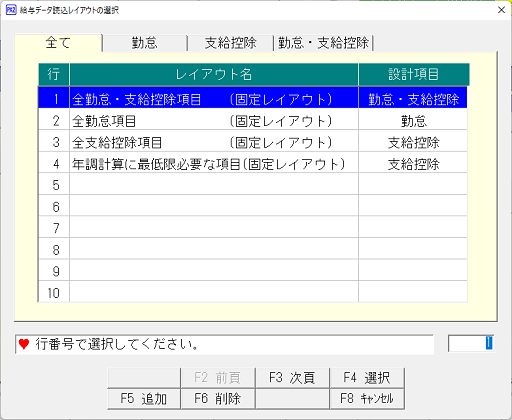Click row number 9
The height and width of the screenshot is (420, 512).
[x=54, y=271]
